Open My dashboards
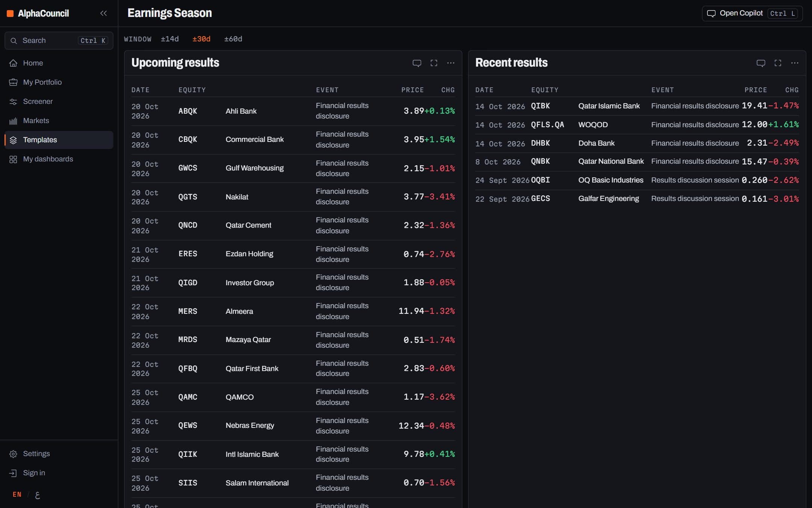The width and height of the screenshot is (812, 508). pyautogui.click(x=59, y=159)
